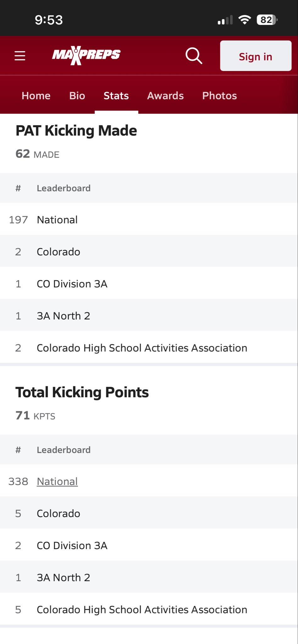Open Colorado leaderboard under Total Kicking Points
The height and width of the screenshot is (644, 298).
tap(59, 514)
